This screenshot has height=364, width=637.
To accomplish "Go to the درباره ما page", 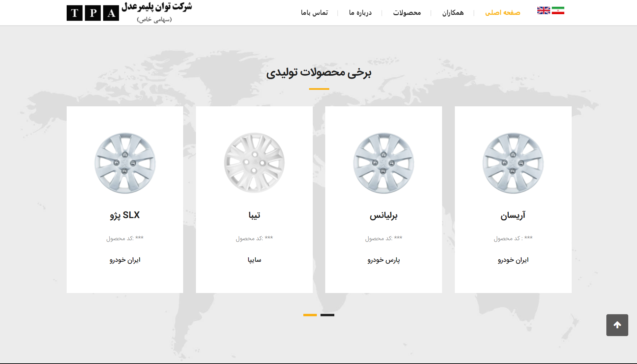I will (x=360, y=13).
